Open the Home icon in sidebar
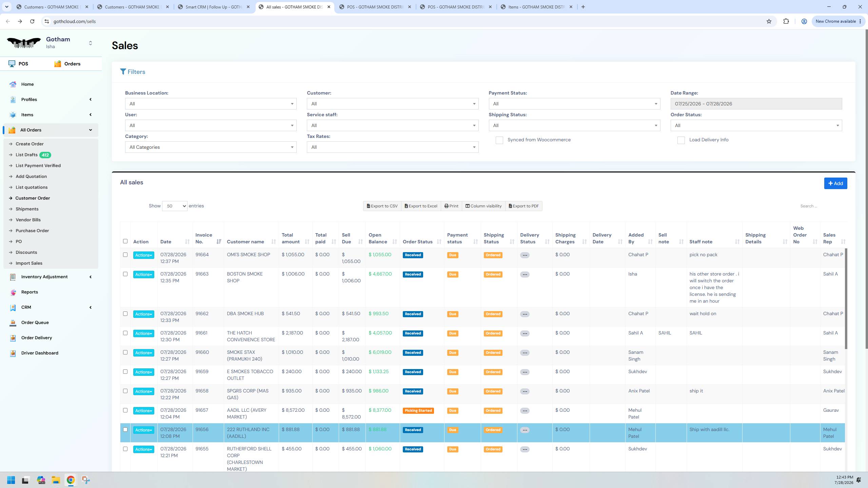 (13, 84)
